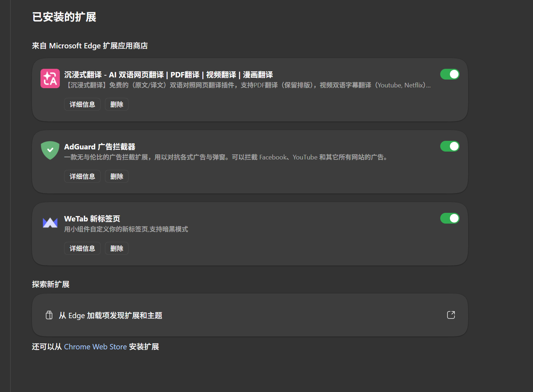Click the Immersive Translate (沉浸式翻译) extension icon
The width and height of the screenshot is (533, 392).
pyautogui.click(x=50, y=78)
